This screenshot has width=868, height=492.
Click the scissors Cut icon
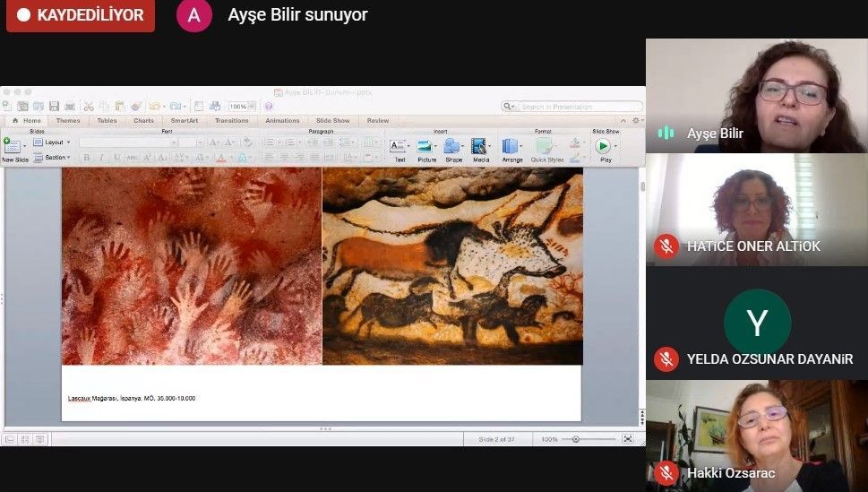coord(90,106)
